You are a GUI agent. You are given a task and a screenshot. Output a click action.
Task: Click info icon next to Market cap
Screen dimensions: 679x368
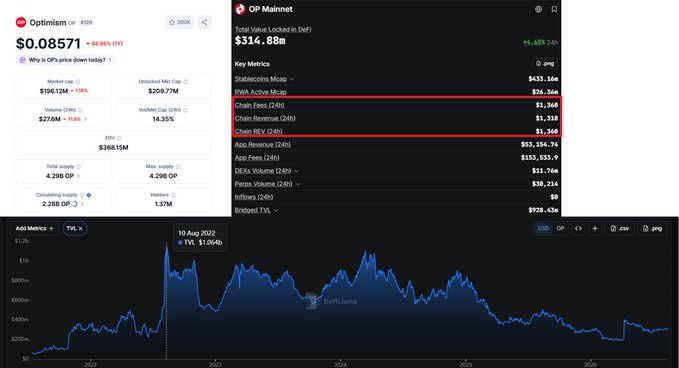coord(78,81)
